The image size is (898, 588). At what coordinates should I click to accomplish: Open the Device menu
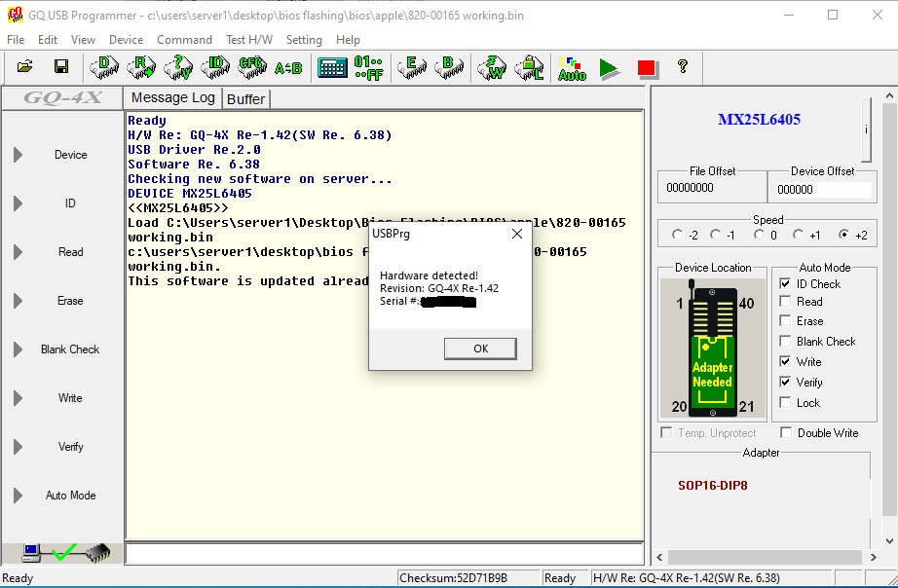(x=126, y=40)
